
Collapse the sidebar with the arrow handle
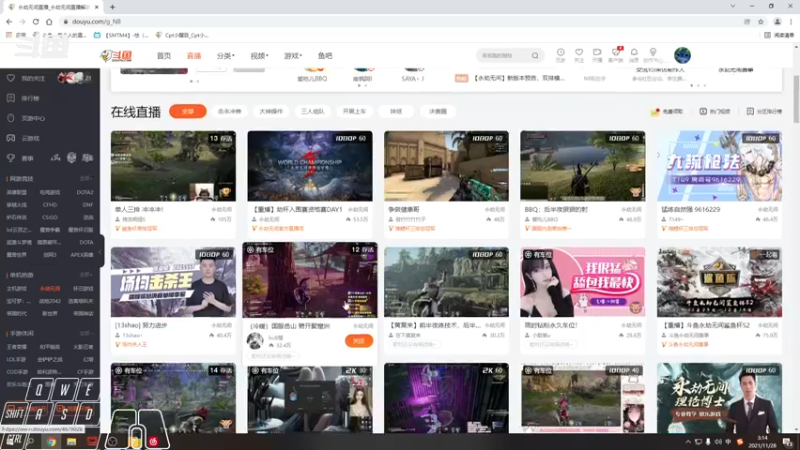coord(102,251)
